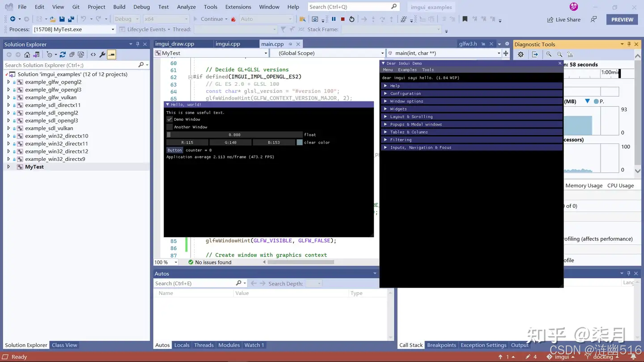This screenshot has width=644, height=362.
Task: Click the editor horizontal scrollbar
Action: (x=301, y=262)
